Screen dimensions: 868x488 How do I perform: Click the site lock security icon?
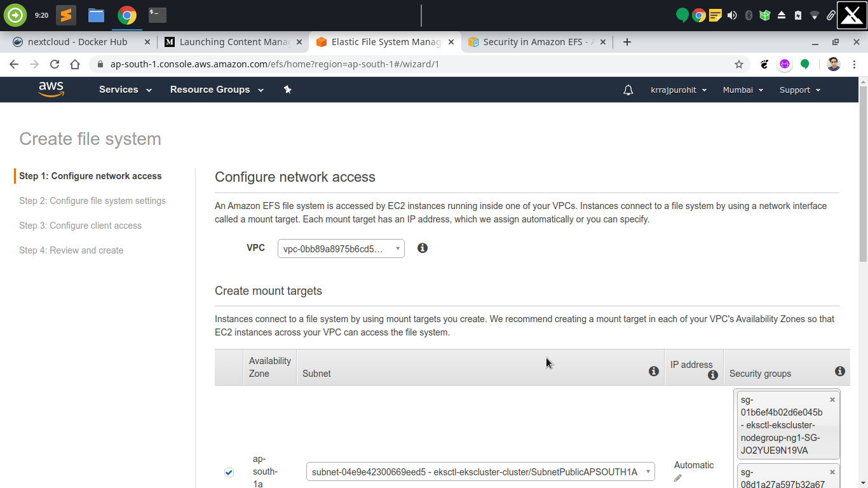click(x=100, y=64)
